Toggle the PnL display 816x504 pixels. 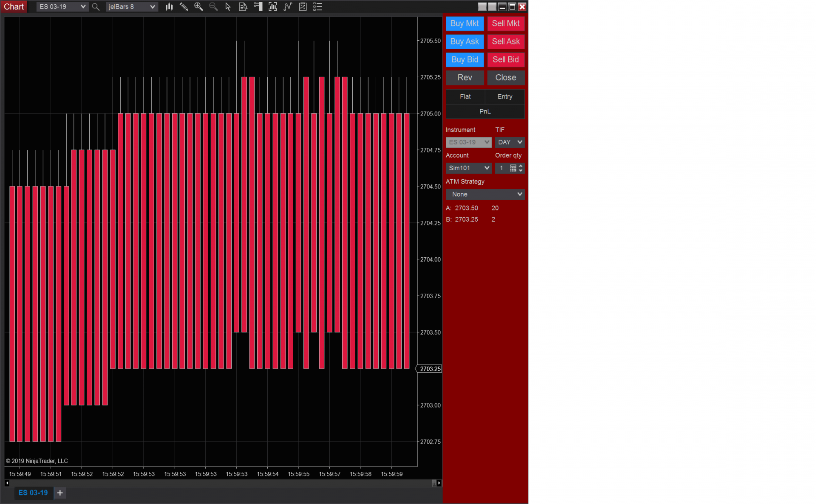tap(484, 111)
